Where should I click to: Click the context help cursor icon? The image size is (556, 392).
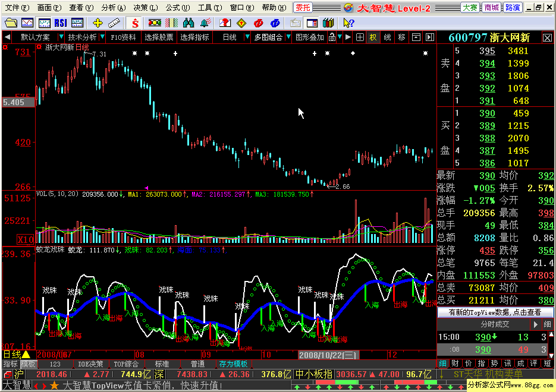(348, 23)
